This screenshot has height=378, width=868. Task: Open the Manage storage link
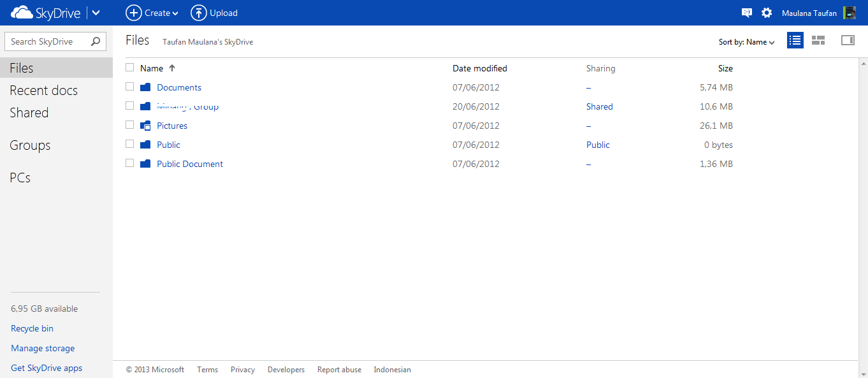click(x=43, y=349)
